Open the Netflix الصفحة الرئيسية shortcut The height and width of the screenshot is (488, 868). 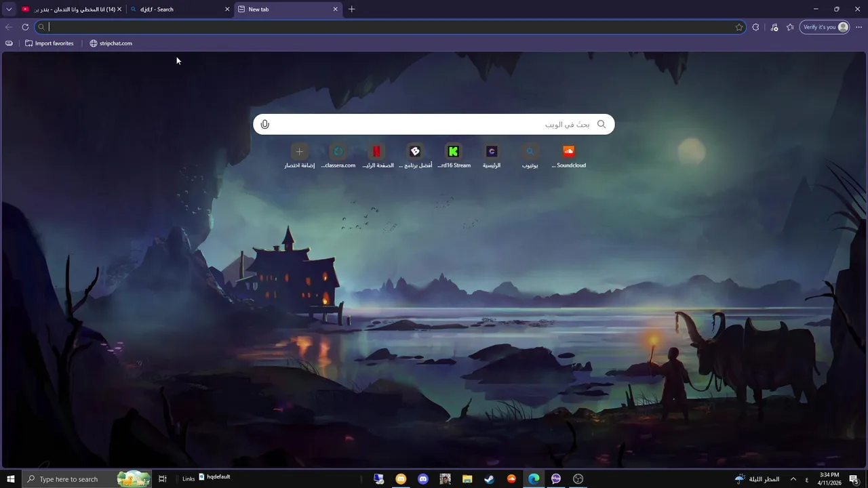(377, 155)
